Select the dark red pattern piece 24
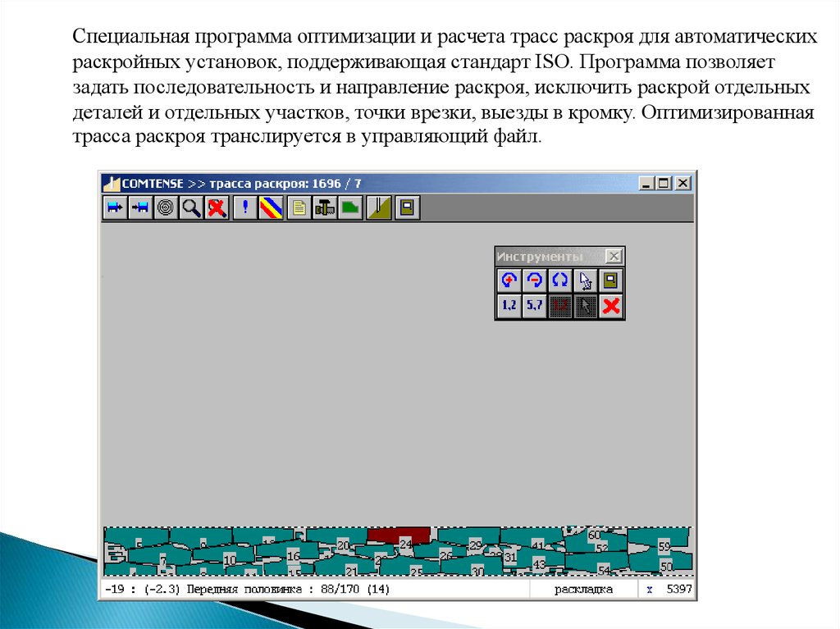840x629 pixels. [398, 535]
